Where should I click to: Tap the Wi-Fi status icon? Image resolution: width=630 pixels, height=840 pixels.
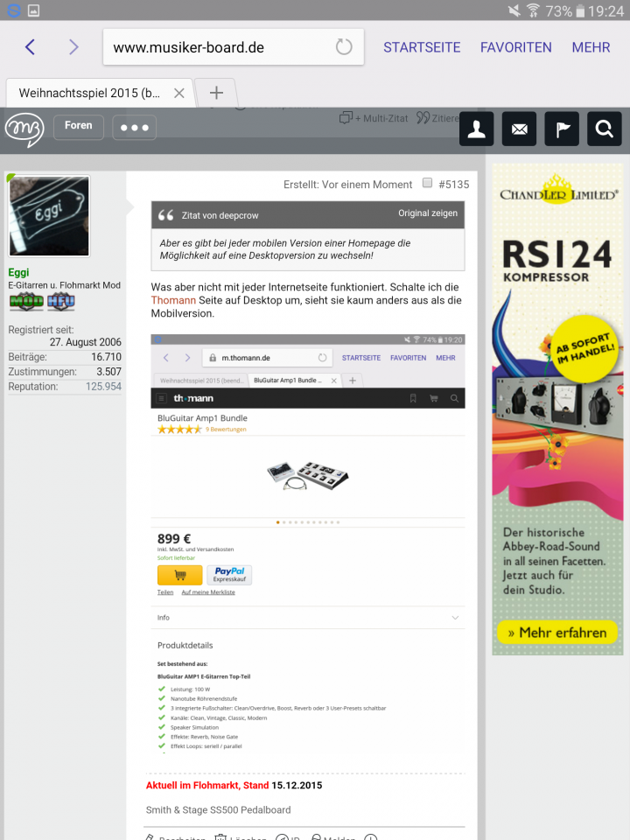pos(533,10)
